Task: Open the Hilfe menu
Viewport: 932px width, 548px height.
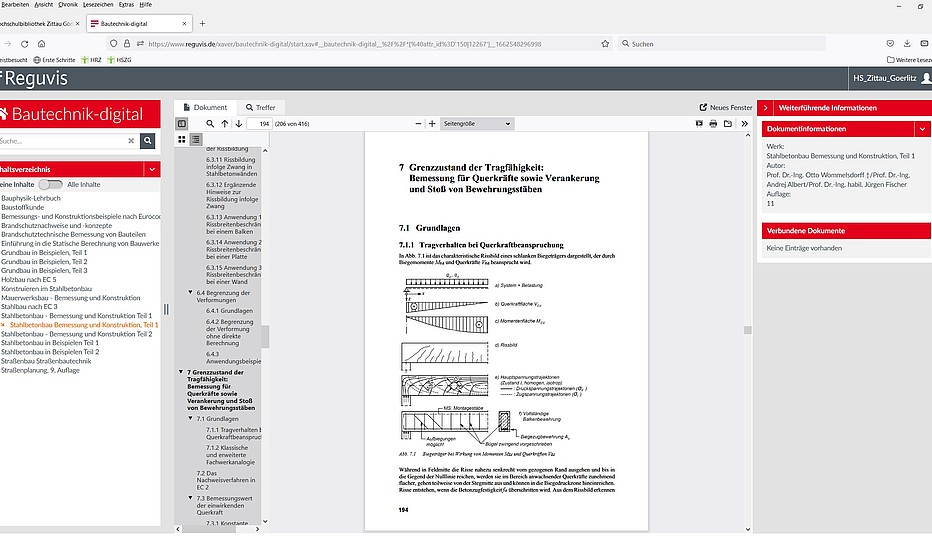Action: 146,5
